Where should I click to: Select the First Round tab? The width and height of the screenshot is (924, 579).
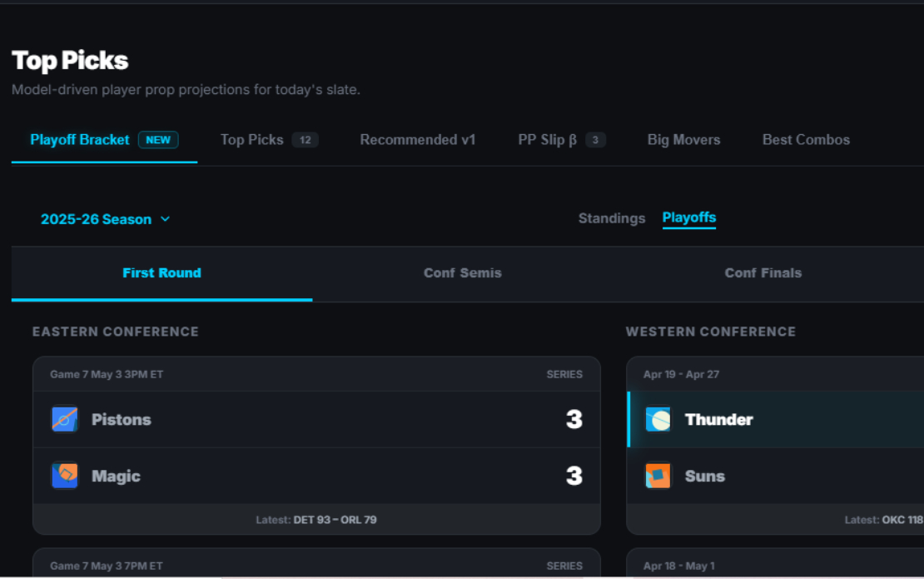pos(162,273)
